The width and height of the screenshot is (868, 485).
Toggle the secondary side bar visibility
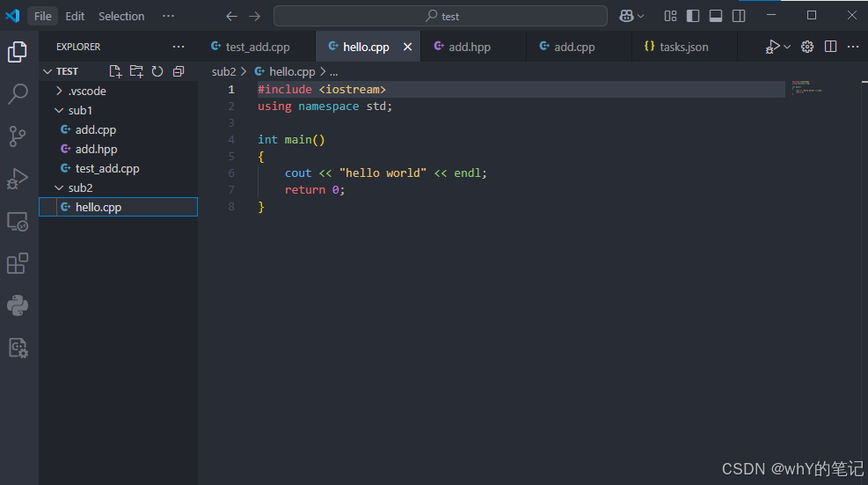point(739,16)
